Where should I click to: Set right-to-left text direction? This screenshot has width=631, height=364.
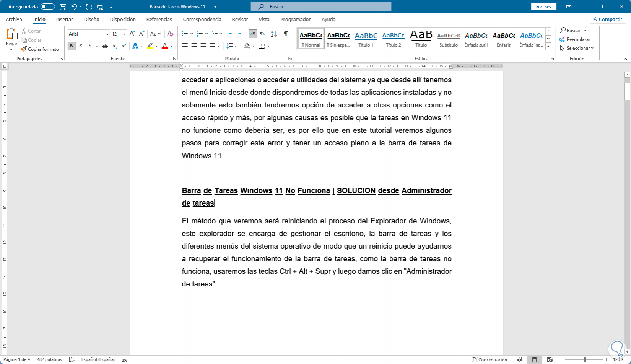262,34
